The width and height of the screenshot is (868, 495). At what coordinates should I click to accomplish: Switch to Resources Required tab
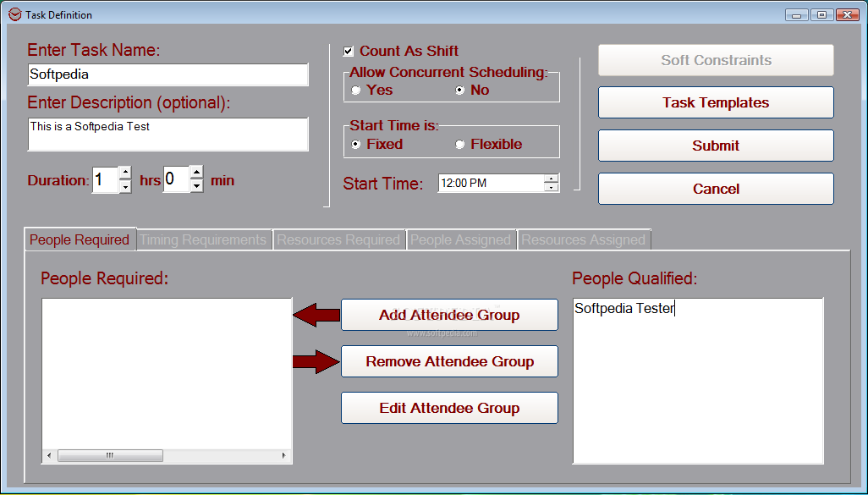[x=338, y=239]
